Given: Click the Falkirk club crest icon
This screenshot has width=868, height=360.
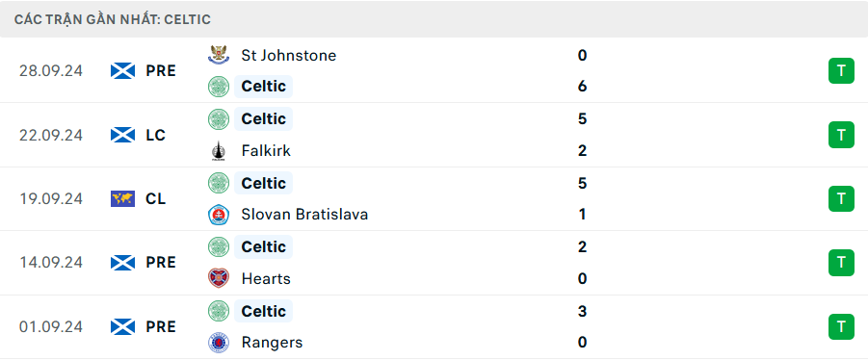Looking at the screenshot, I should coord(219,151).
